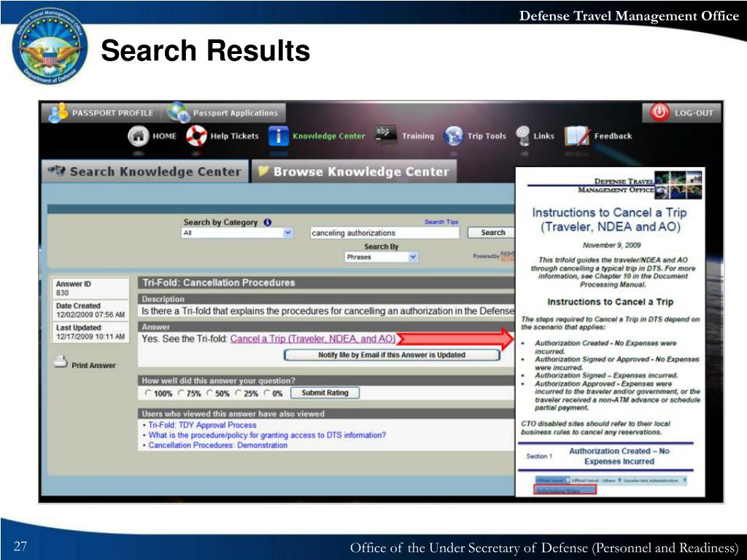Screen dimensions: 747x560
Task: Select the 50% rating option
Action: (210, 393)
